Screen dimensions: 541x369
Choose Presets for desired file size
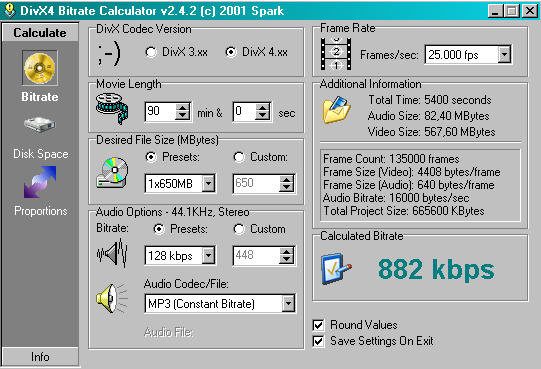(x=173, y=157)
